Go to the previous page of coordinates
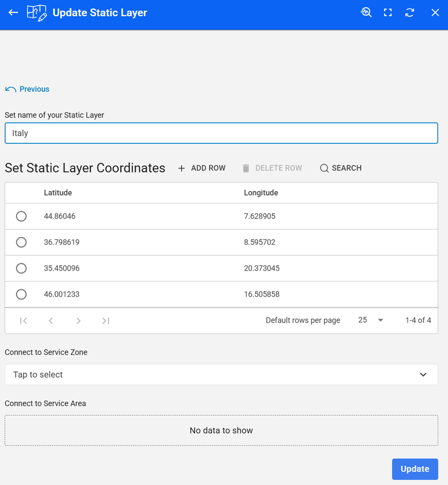 [x=51, y=321]
